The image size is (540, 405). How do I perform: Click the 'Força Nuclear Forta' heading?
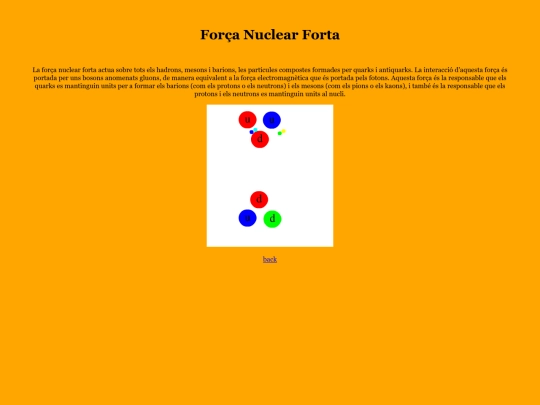pos(270,34)
